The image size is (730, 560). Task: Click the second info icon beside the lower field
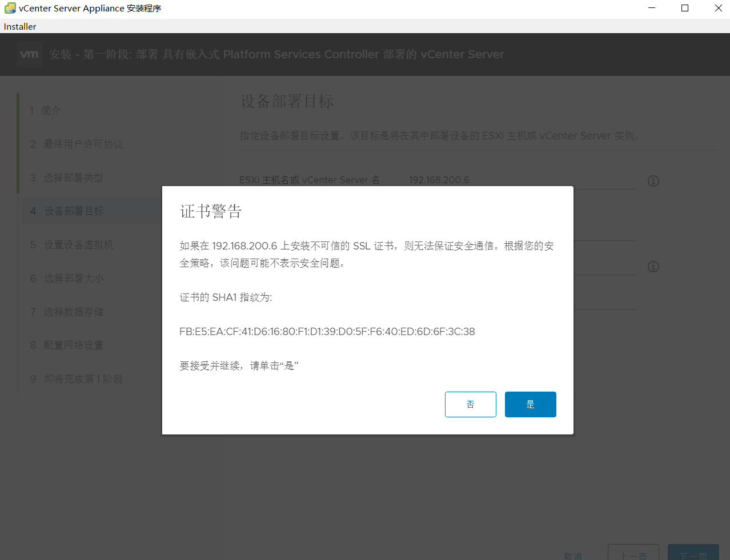click(x=653, y=267)
